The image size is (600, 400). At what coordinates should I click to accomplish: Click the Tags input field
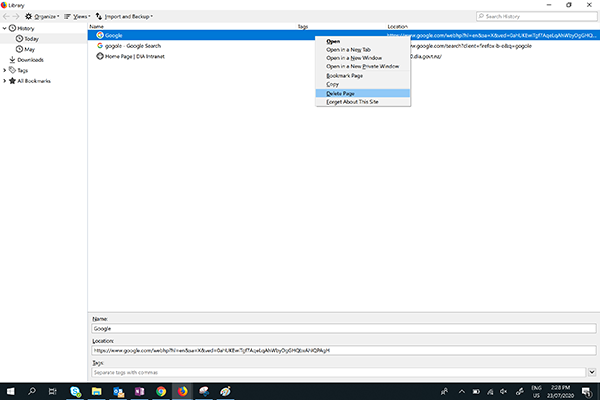[x=339, y=372]
